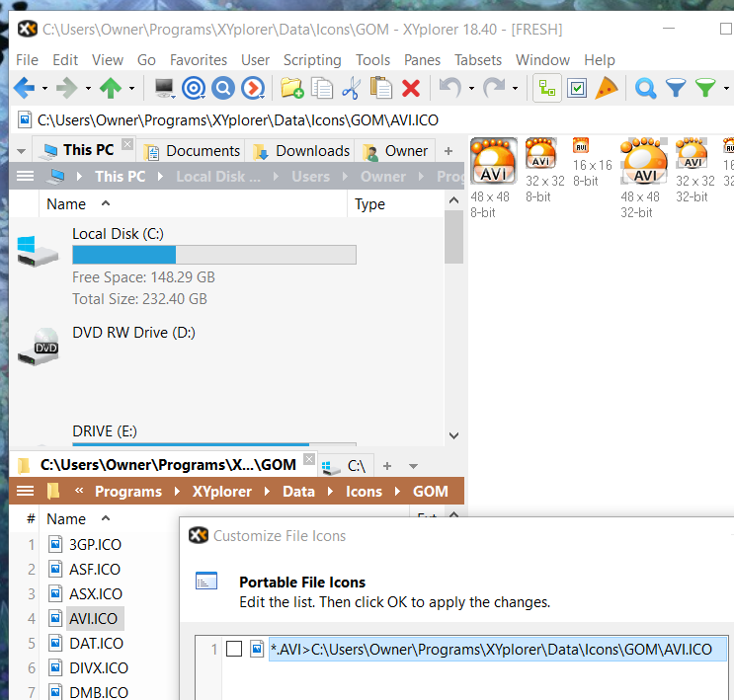Click the Hotlist target icon
Viewport: 734px width, 700px height.
pyautogui.click(x=194, y=88)
